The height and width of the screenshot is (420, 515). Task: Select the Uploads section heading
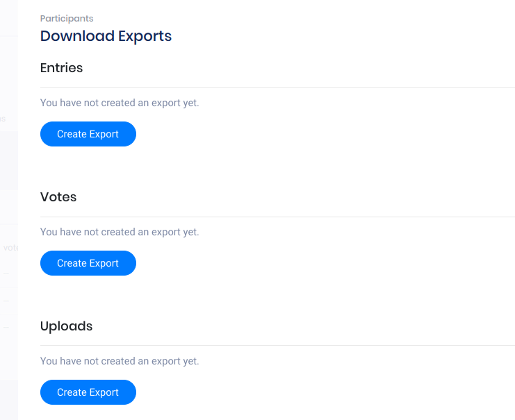66,326
